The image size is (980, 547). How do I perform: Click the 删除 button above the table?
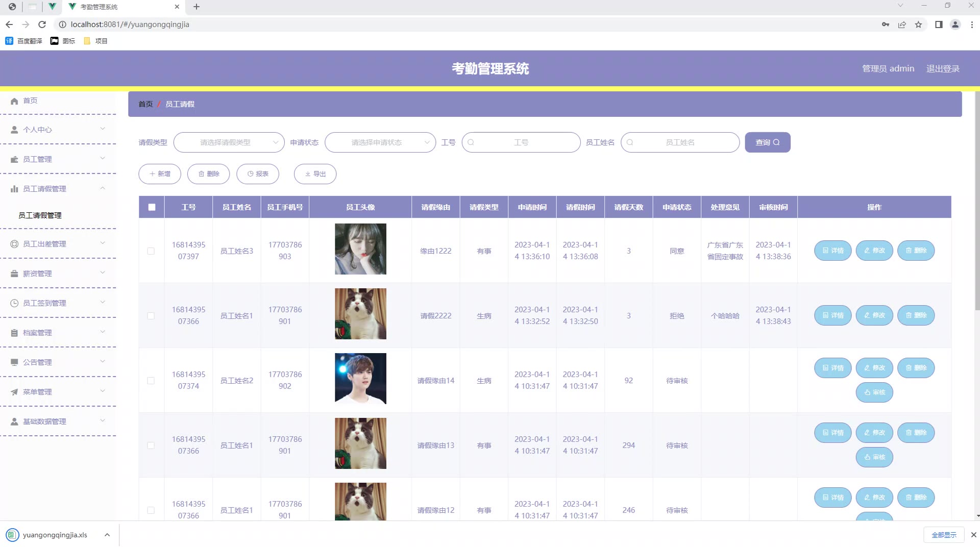[x=208, y=174]
